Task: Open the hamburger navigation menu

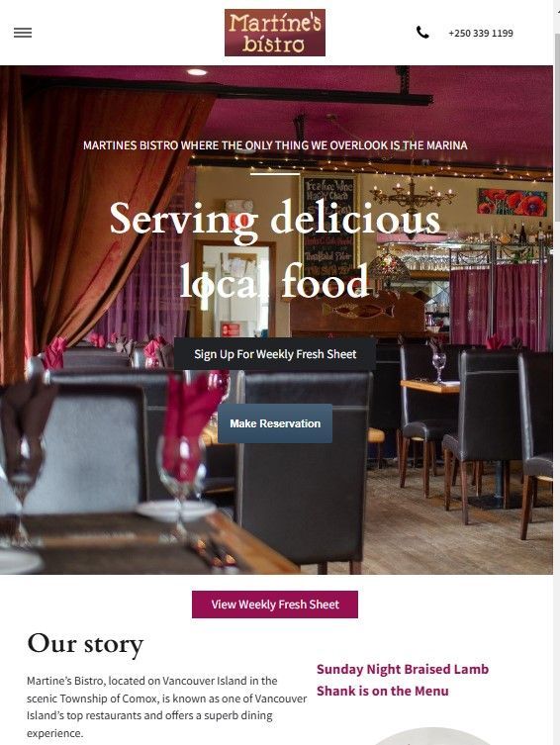Action: pyautogui.click(x=23, y=33)
